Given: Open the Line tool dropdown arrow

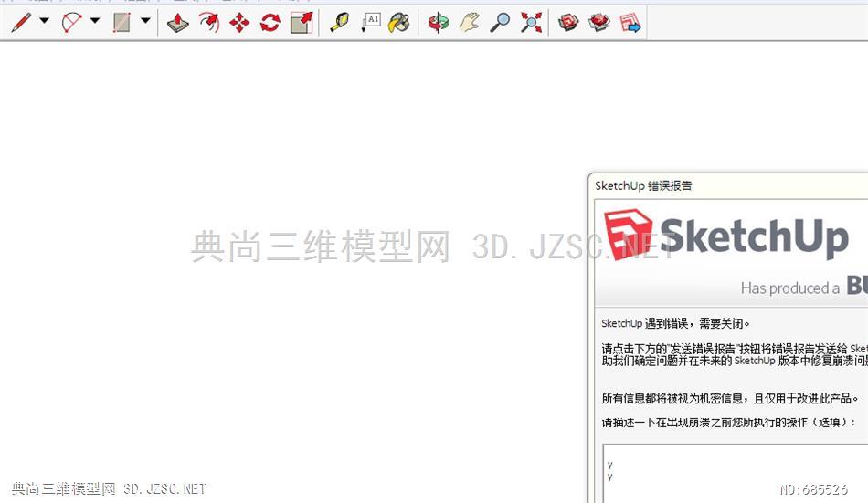Looking at the screenshot, I should click(44, 21).
